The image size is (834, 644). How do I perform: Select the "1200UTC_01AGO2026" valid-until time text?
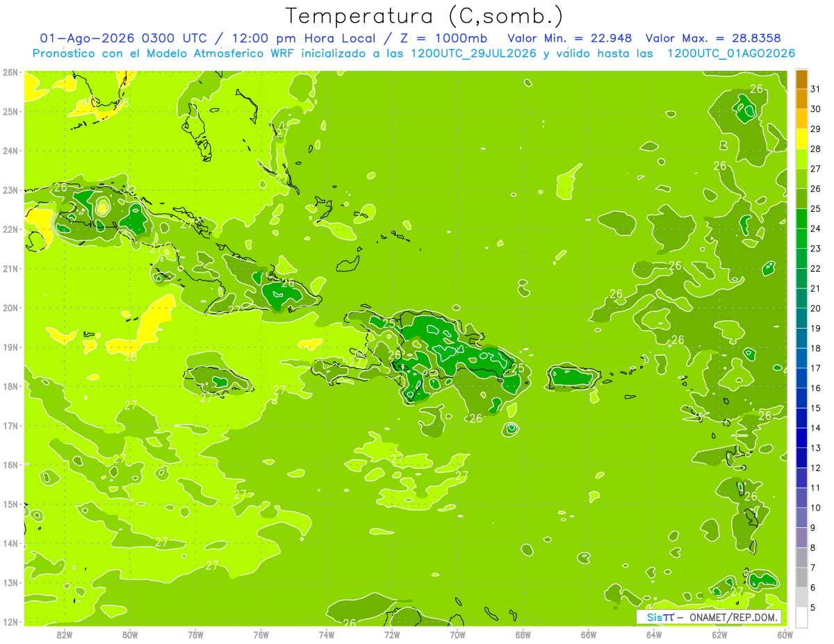pos(731,53)
